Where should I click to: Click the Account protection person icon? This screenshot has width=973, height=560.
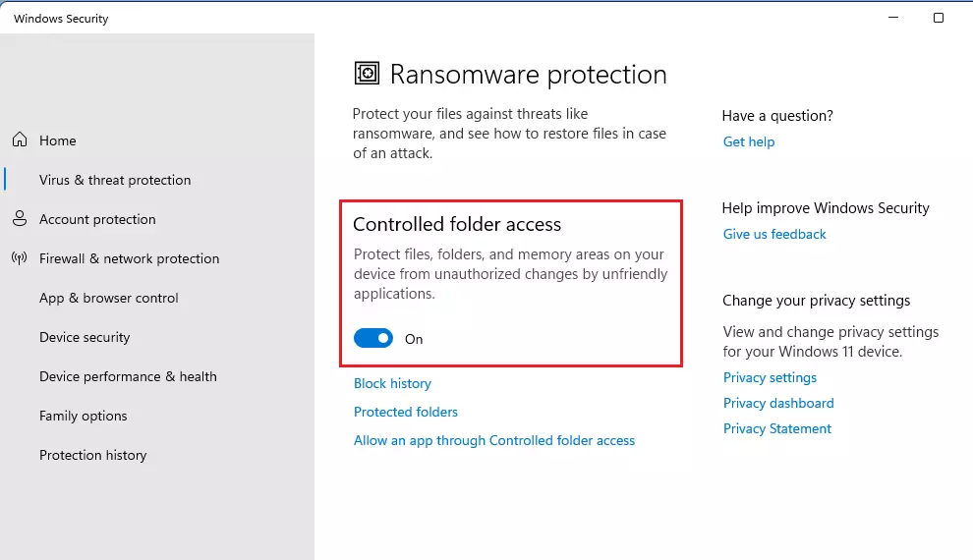coord(20,218)
